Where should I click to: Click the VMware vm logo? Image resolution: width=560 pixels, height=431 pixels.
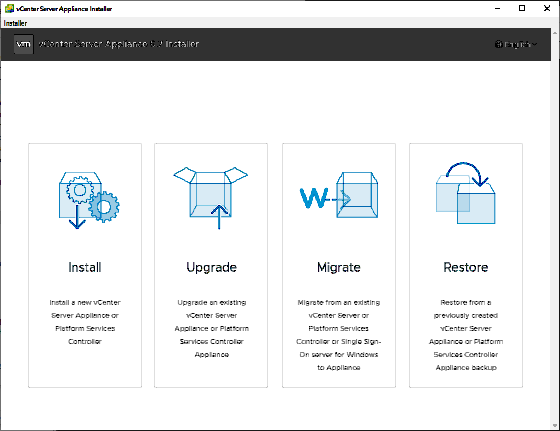click(x=24, y=44)
